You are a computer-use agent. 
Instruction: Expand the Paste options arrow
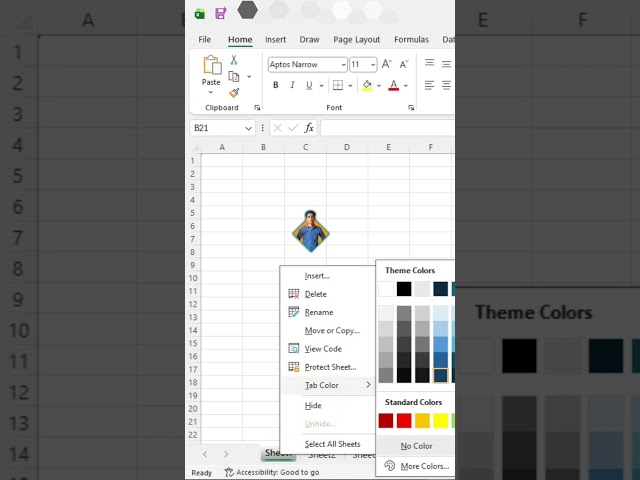pyautogui.click(x=211, y=92)
